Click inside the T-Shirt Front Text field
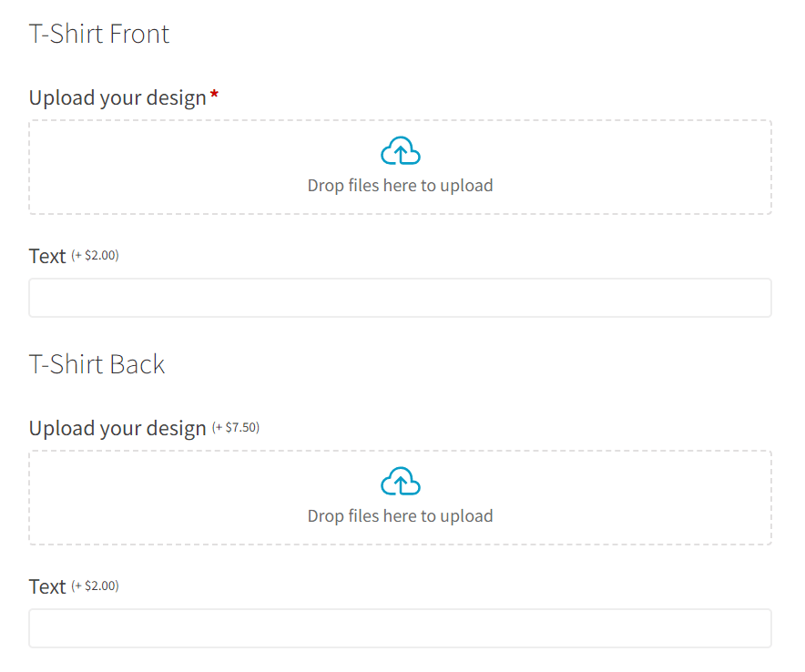 (401, 298)
